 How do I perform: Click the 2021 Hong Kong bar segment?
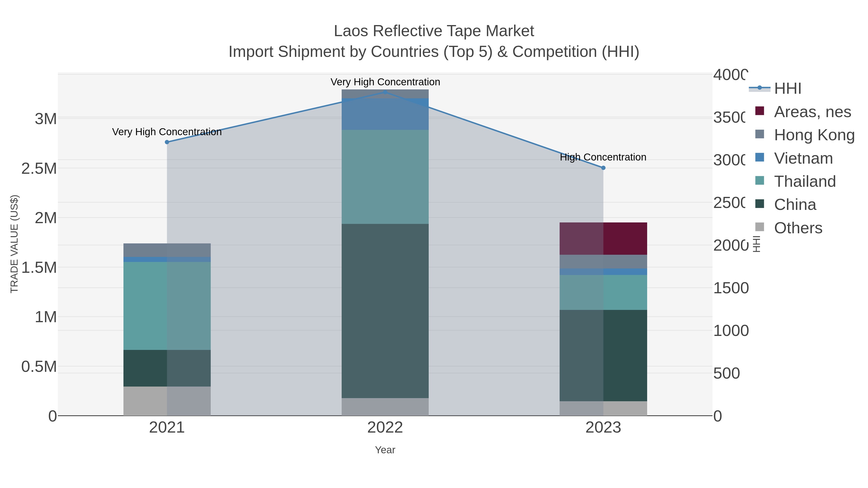pyautogui.click(x=167, y=250)
